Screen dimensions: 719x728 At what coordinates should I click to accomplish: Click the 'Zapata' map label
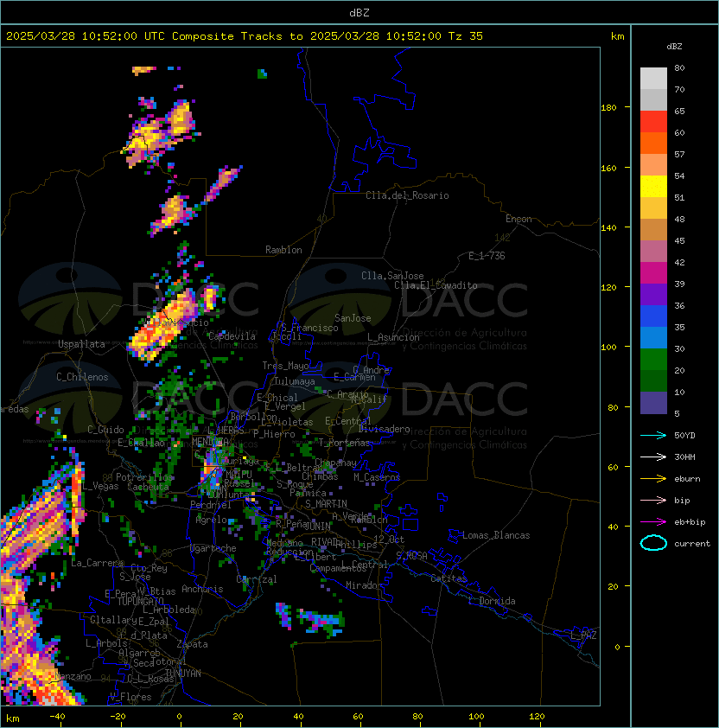[192, 644]
